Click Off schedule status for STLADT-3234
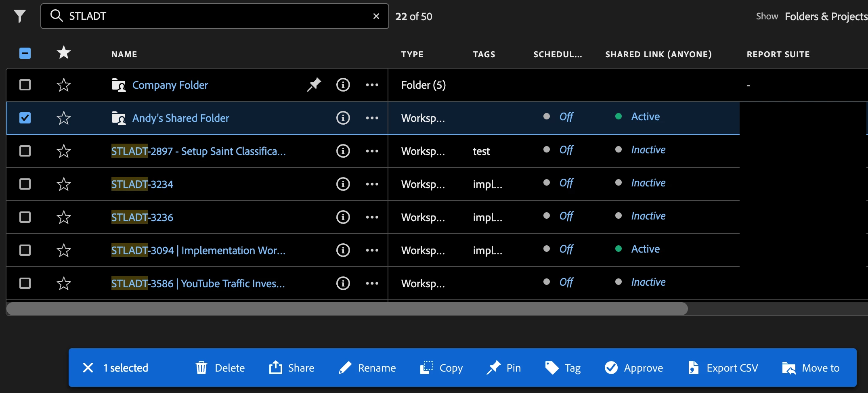 coord(566,183)
